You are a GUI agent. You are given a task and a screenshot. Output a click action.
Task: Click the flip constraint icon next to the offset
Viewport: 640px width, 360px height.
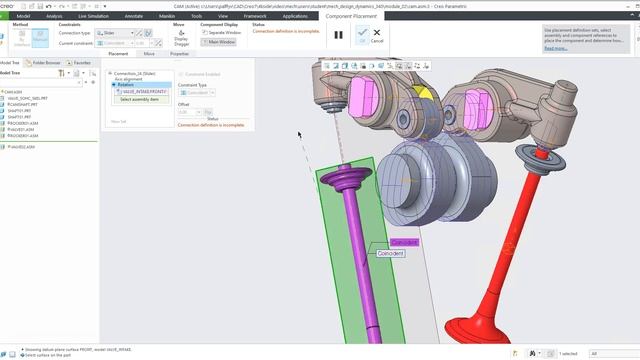coord(158,43)
